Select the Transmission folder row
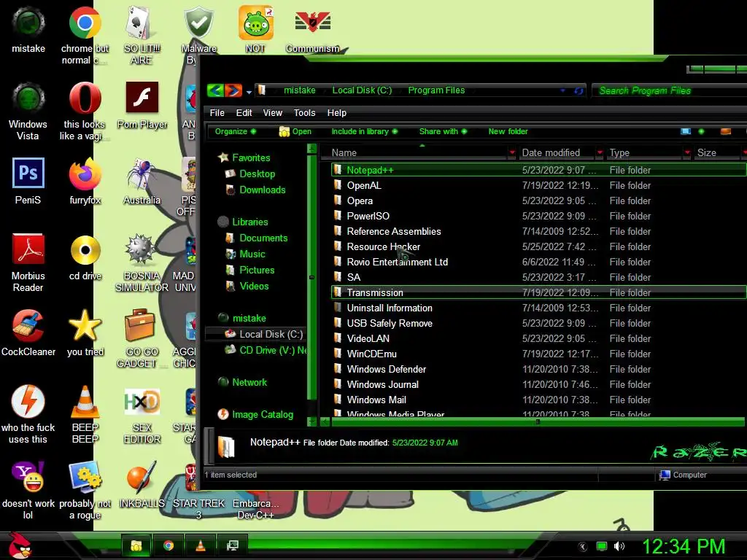Viewport: 747px width, 560px height. (538, 293)
